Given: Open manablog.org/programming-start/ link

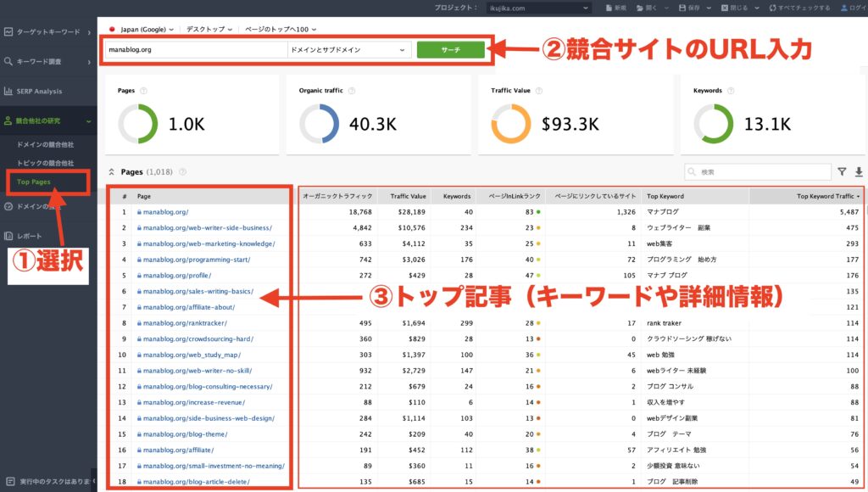Looking at the screenshot, I should click(197, 260).
